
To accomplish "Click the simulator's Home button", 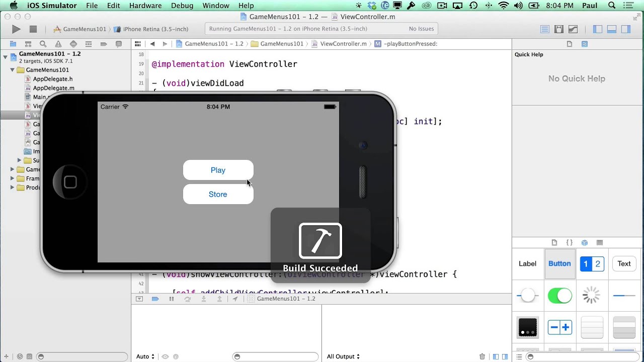I will (70, 182).
